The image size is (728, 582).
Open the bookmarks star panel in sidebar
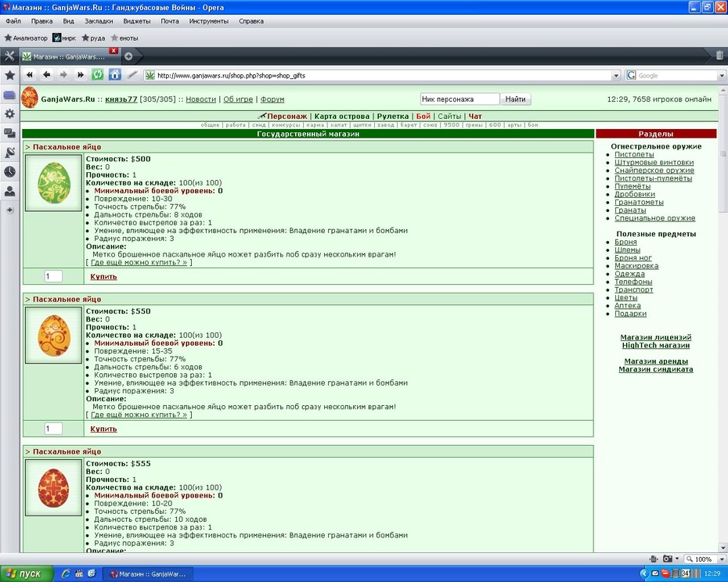(x=9, y=75)
